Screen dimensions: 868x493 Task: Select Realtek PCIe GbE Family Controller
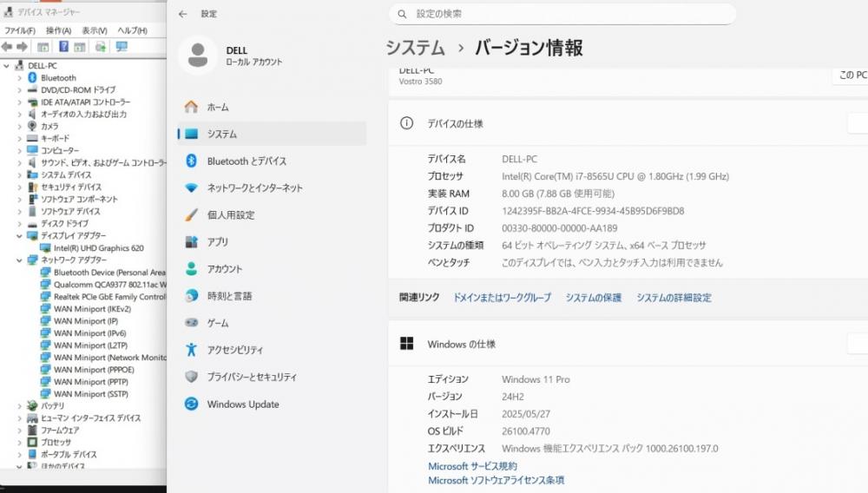(109, 297)
